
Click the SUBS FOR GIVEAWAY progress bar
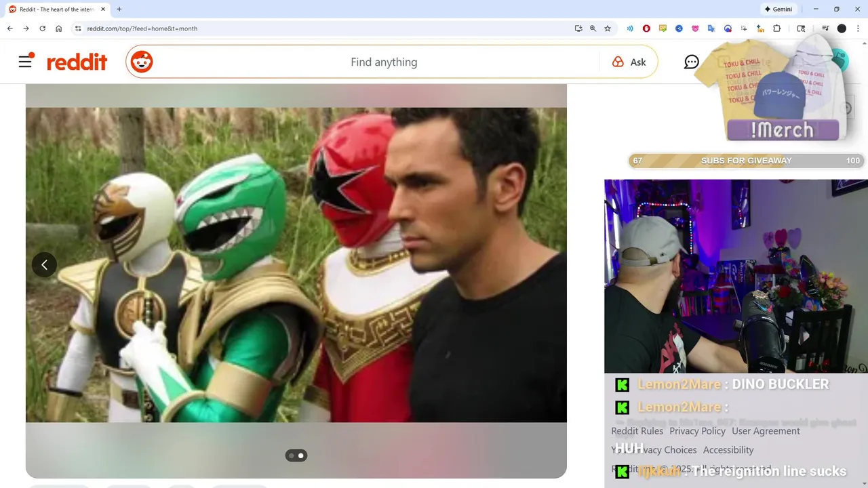[746, 161]
